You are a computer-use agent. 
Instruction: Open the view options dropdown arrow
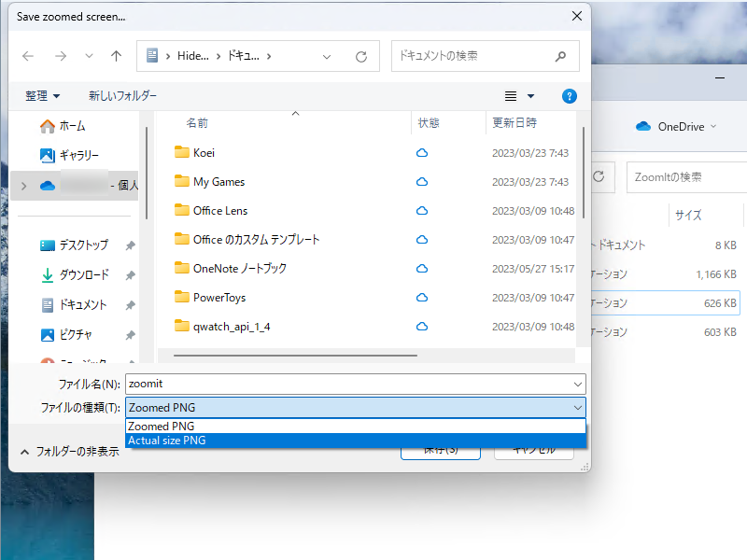coord(530,96)
